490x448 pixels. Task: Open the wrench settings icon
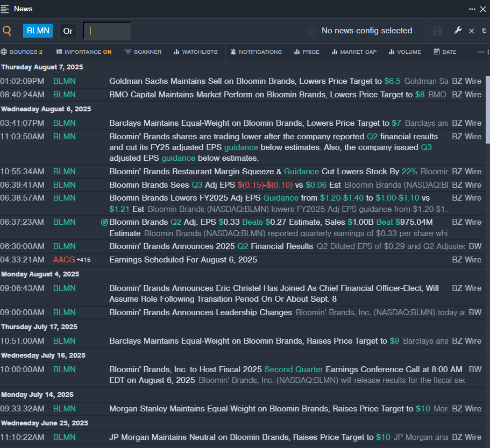[x=458, y=30]
